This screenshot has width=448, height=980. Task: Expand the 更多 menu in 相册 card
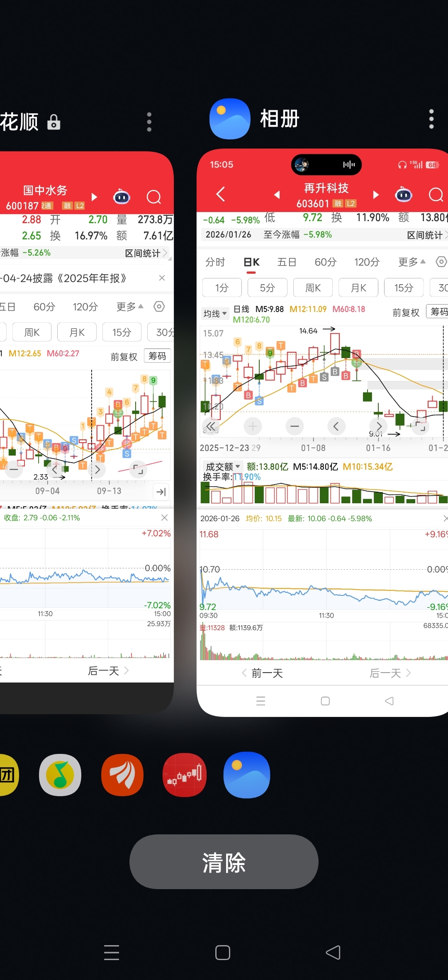(x=411, y=262)
